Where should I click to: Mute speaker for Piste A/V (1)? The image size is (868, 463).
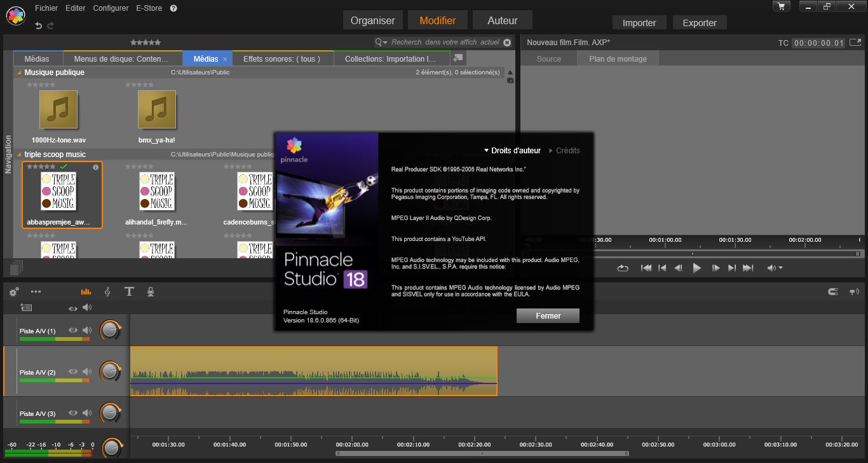point(87,331)
